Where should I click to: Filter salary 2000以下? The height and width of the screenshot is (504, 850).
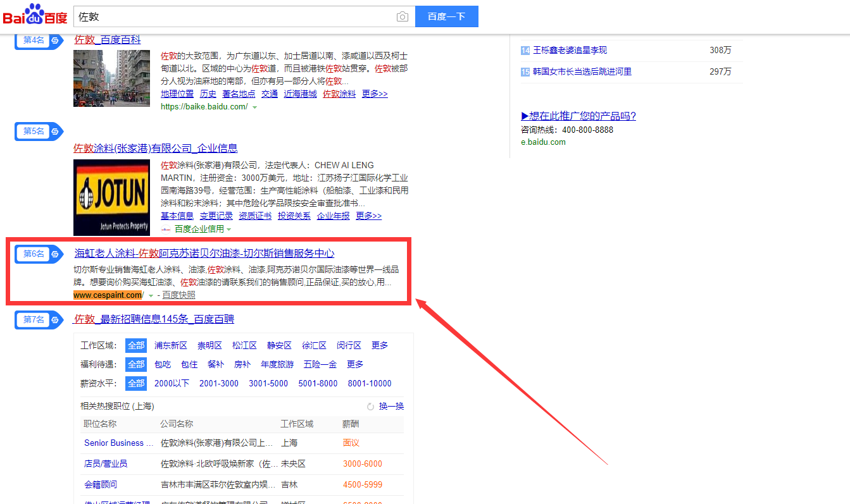[x=172, y=383]
